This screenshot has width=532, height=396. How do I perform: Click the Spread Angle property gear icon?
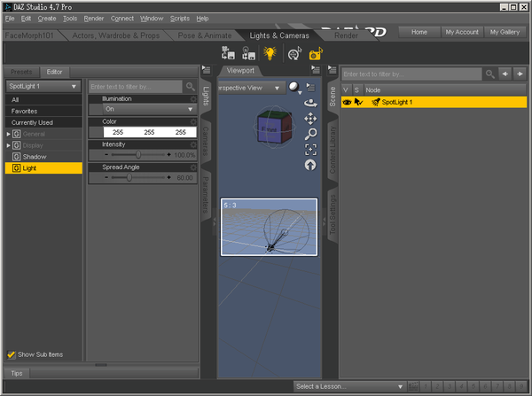point(193,167)
